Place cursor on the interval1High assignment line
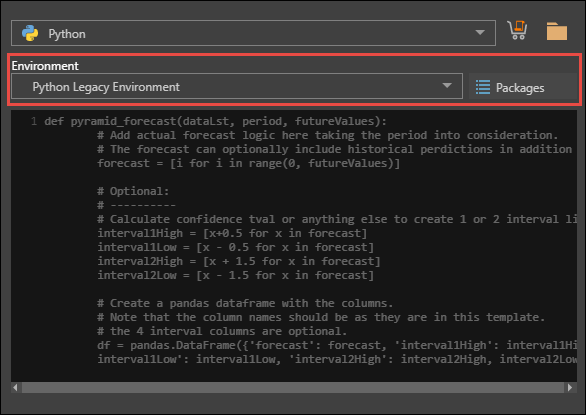Screen dimensions: 586x415 pos(232,233)
